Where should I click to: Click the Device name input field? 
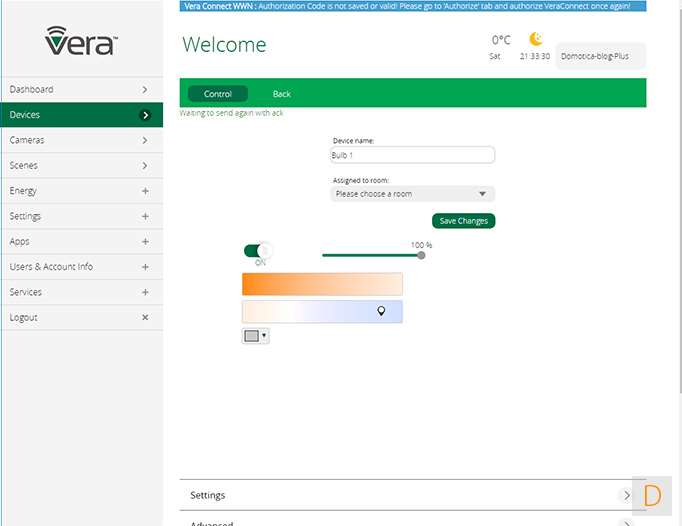point(412,156)
